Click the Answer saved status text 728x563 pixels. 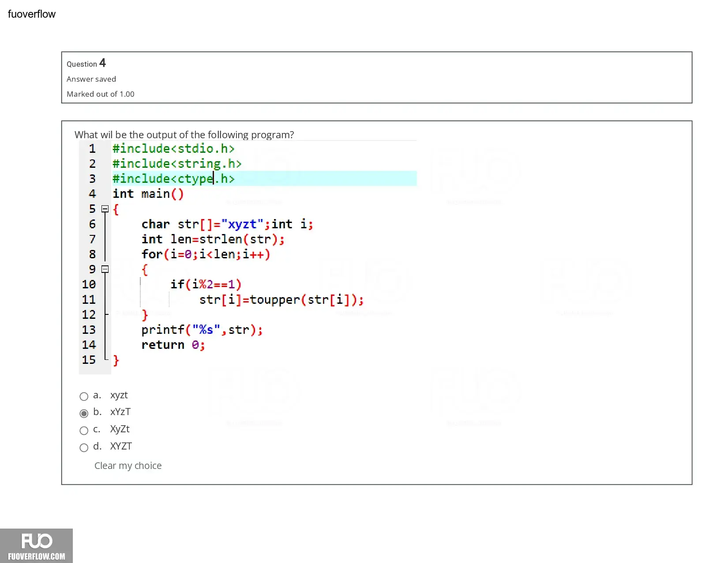click(x=91, y=79)
